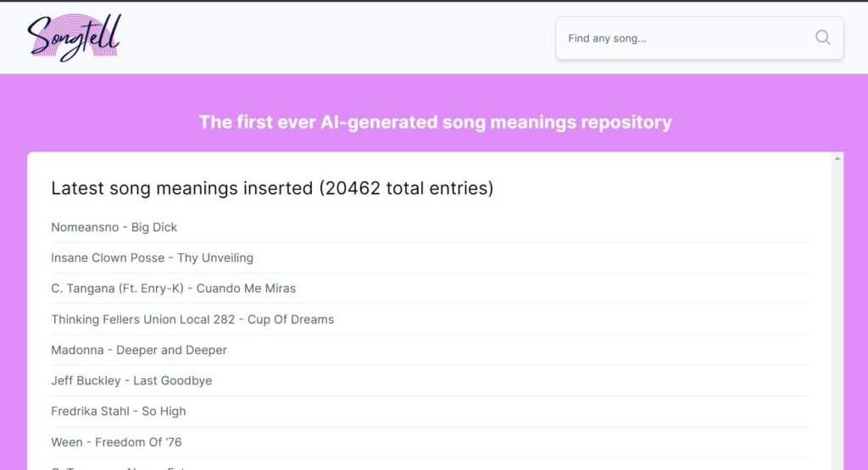Open Thinking Fellers Union Local 282 entry

click(192, 319)
